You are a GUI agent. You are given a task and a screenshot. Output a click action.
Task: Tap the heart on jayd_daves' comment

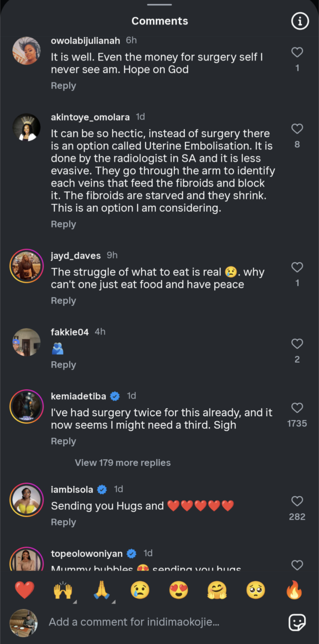click(297, 267)
